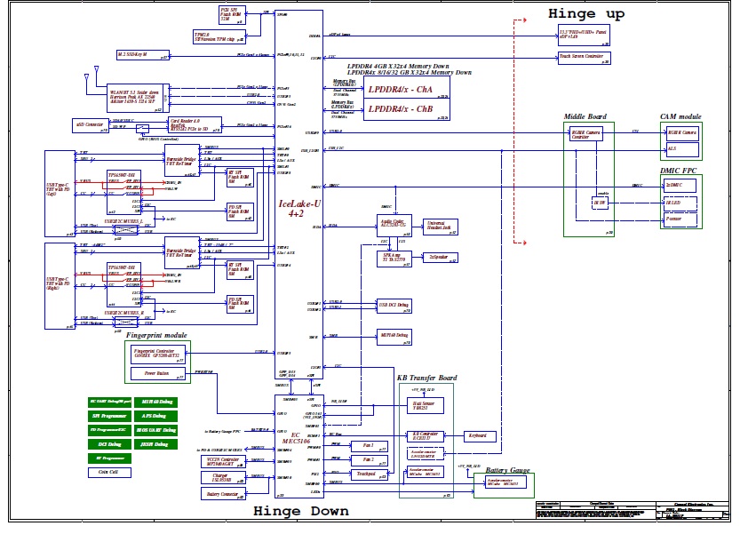Screen dimensions: 756x534
Task: Click the Power Button block
Action: click(x=156, y=374)
